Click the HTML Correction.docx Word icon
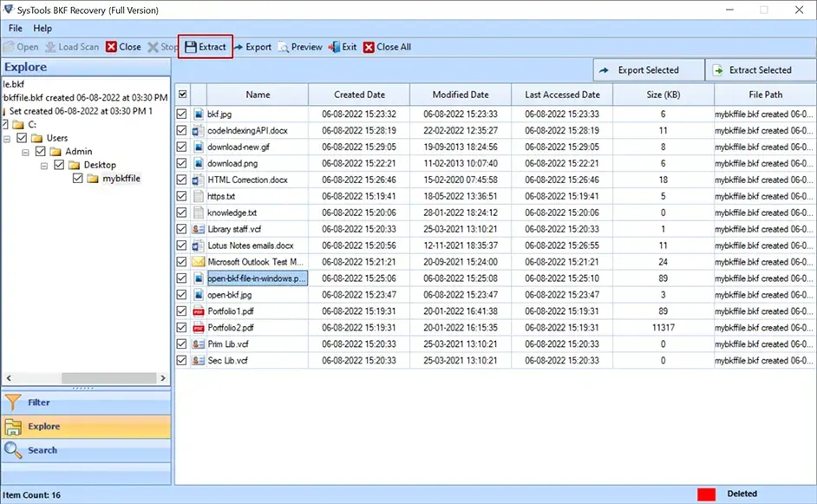Viewport: 817px width, 504px height. (199, 180)
